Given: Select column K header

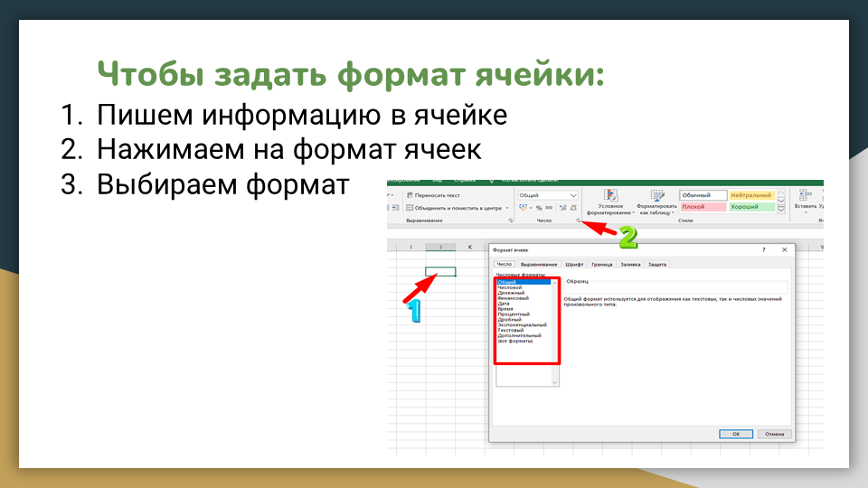Looking at the screenshot, I should coord(470,247).
